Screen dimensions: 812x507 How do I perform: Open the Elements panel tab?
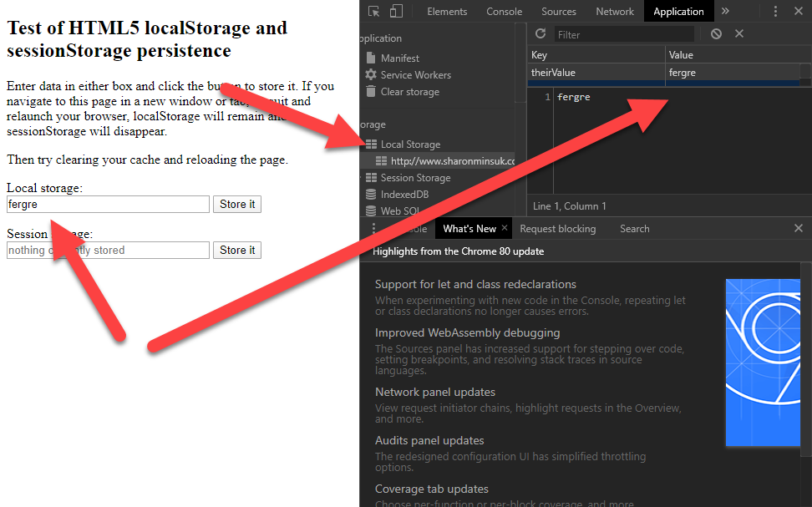point(447,12)
